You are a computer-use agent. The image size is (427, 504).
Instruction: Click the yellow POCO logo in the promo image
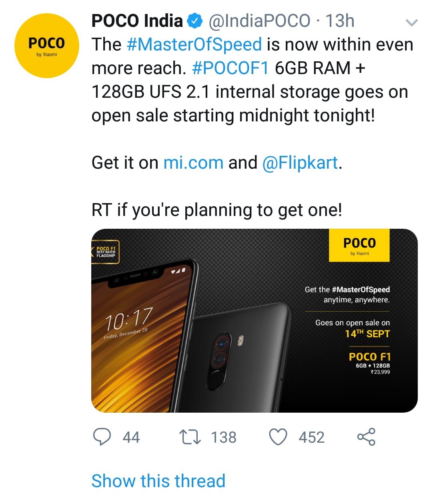point(359,245)
